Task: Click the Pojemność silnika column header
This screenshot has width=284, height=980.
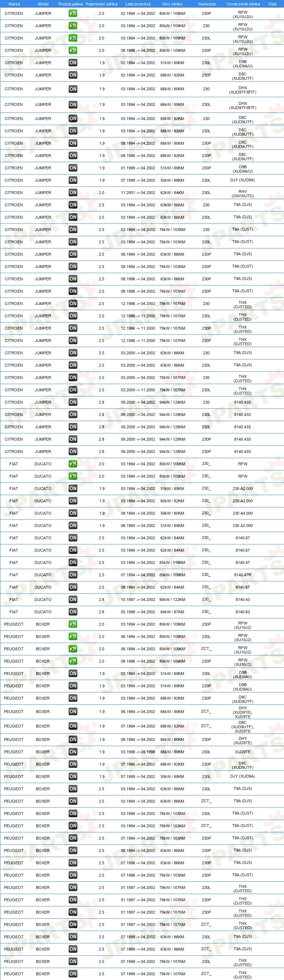Action: coord(101,4)
